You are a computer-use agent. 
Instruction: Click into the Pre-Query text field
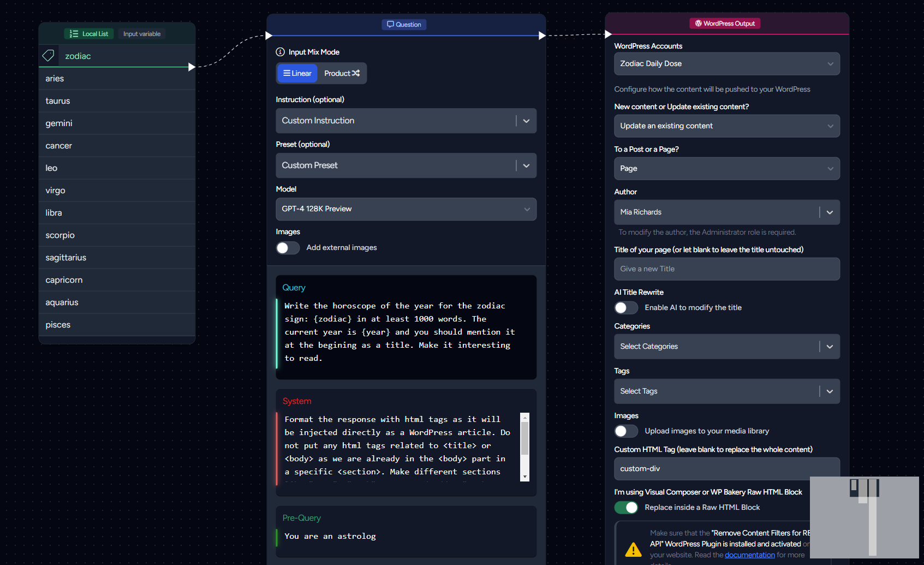(406, 537)
